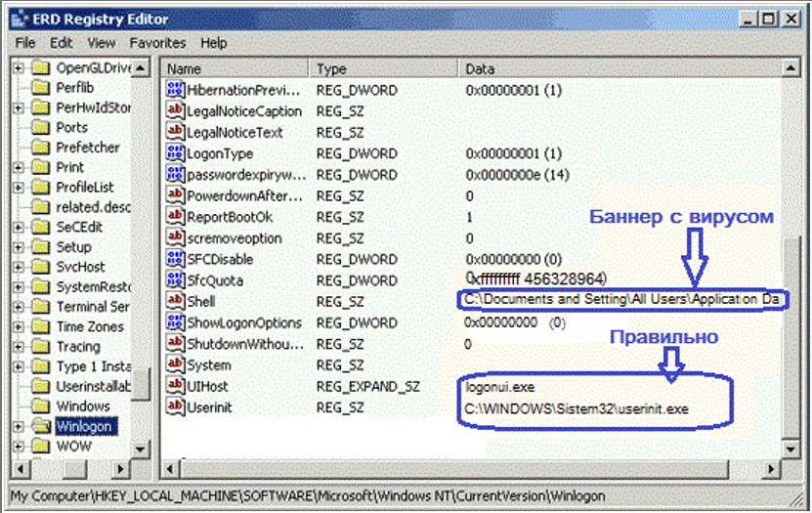Click the ShutdownWithou... string icon
Viewport: 812px width, 513px height.
point(176,344)
